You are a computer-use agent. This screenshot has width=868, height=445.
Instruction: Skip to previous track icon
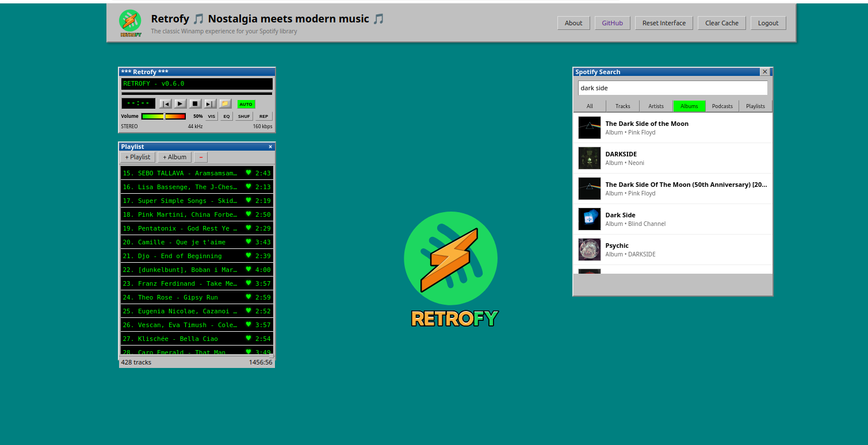tap(166, 104)
